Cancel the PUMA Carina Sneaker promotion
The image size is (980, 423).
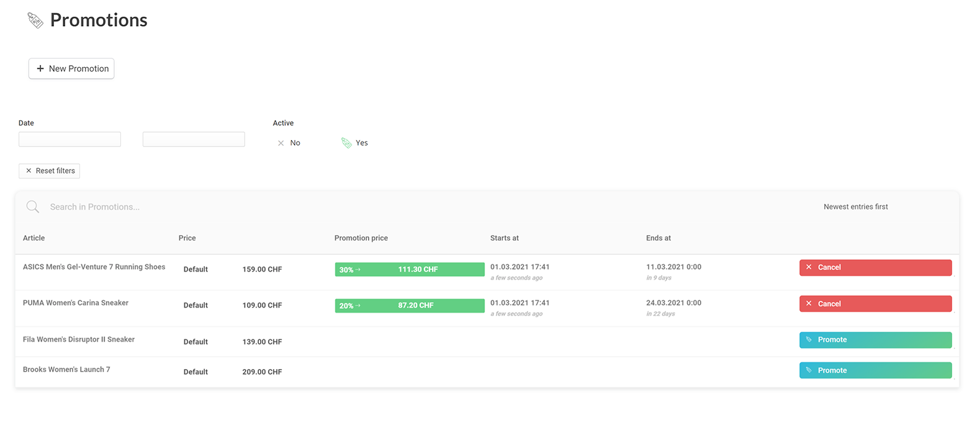tap(875, 304)
